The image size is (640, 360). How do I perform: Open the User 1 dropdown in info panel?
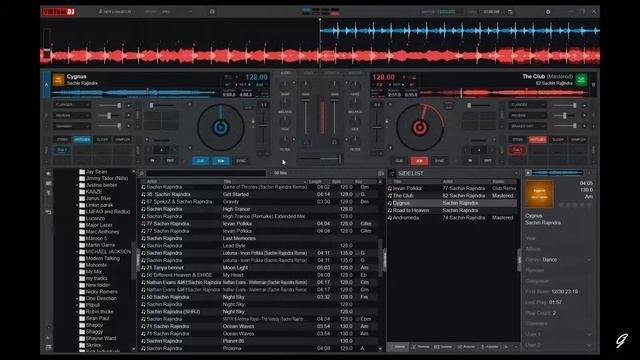(588, 334)
